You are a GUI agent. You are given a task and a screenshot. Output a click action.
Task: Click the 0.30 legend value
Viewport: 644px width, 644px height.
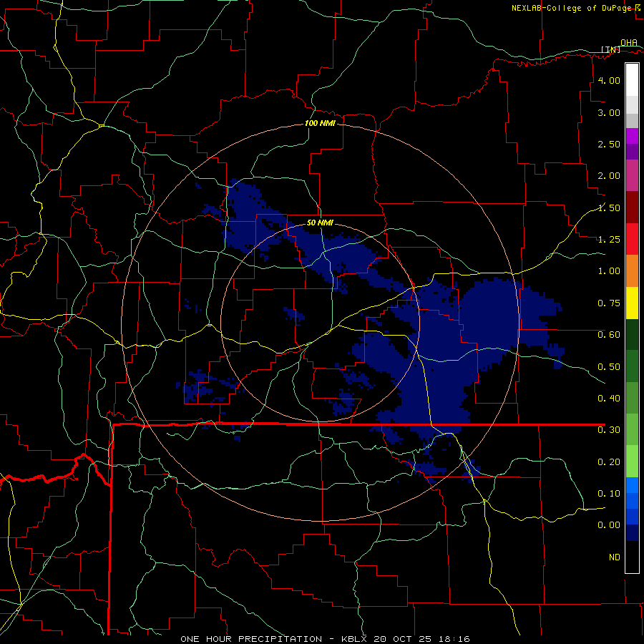tap(609, 430)
